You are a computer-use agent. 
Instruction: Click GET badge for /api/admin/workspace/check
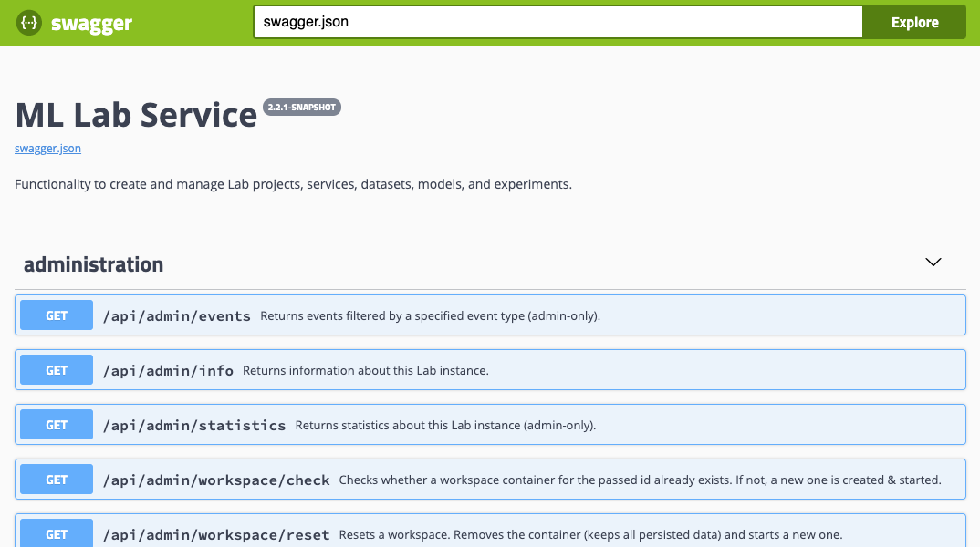[57, 480]
